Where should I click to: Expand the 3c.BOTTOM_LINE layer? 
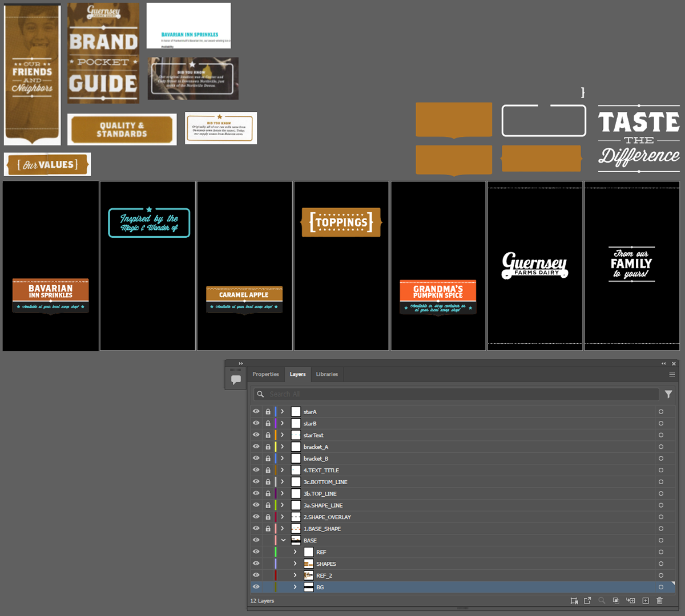pyautogui.click(x=283, y=482)
